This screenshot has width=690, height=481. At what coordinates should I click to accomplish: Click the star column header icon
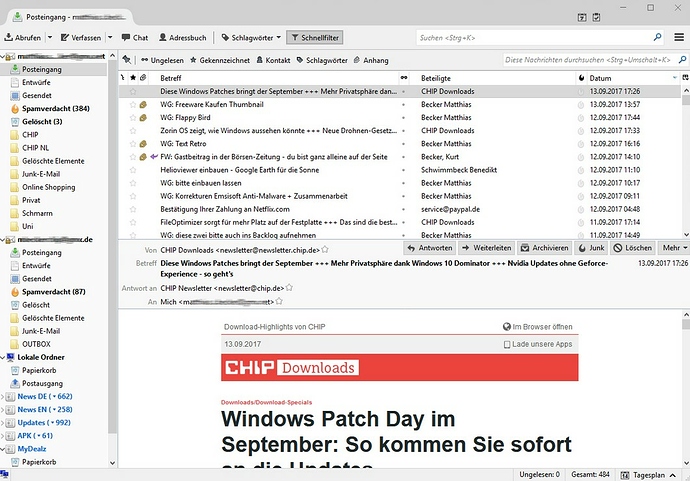(x=133, y=78)
